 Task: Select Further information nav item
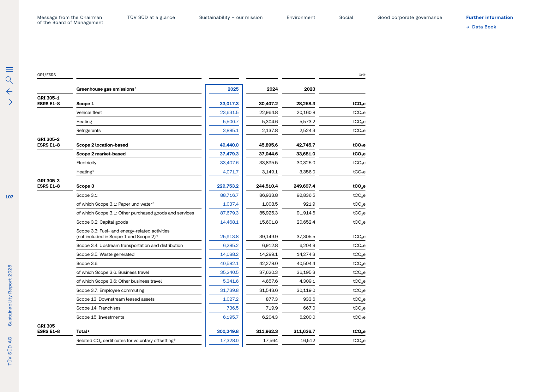[x=490, y=17]
